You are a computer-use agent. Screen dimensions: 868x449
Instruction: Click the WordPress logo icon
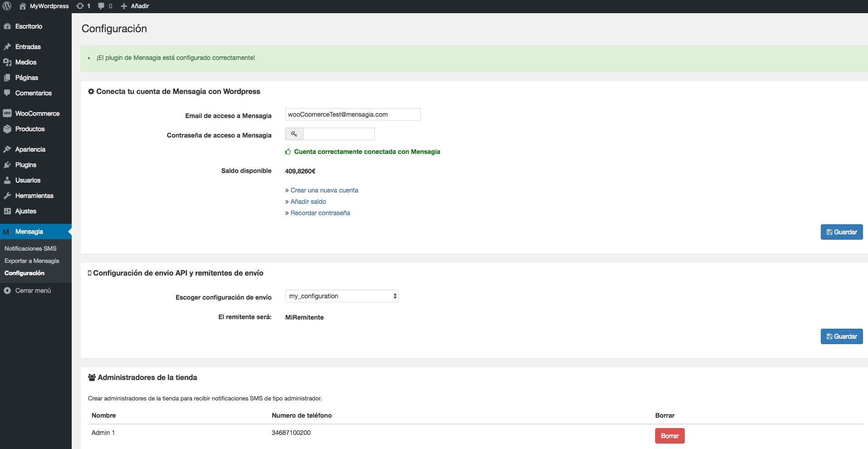[x=7, y=6]
